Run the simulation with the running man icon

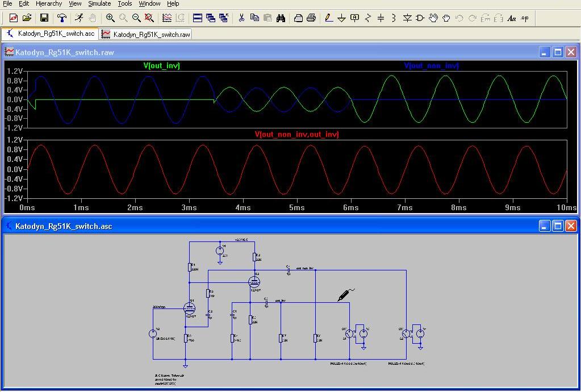[78, 18]
